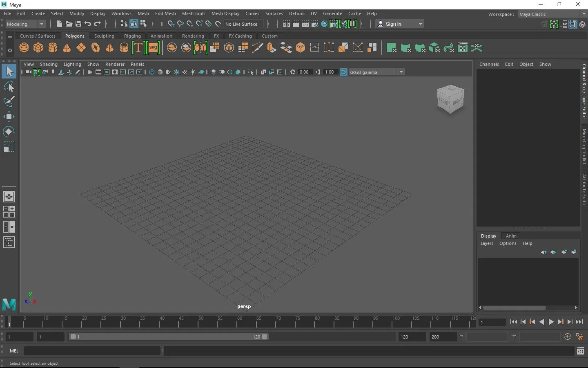Select the Rotate tool in toolbox
588x368 pixels.
pyautogui.click(x=9, y=132)
